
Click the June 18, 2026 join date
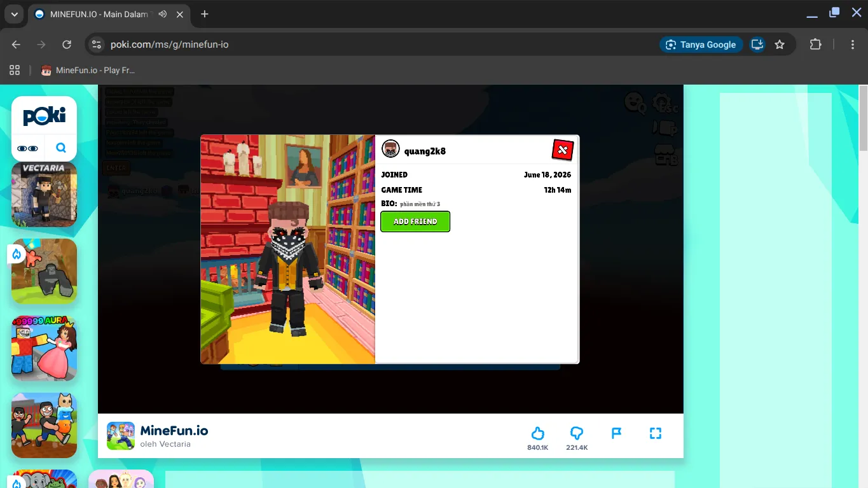548,175
